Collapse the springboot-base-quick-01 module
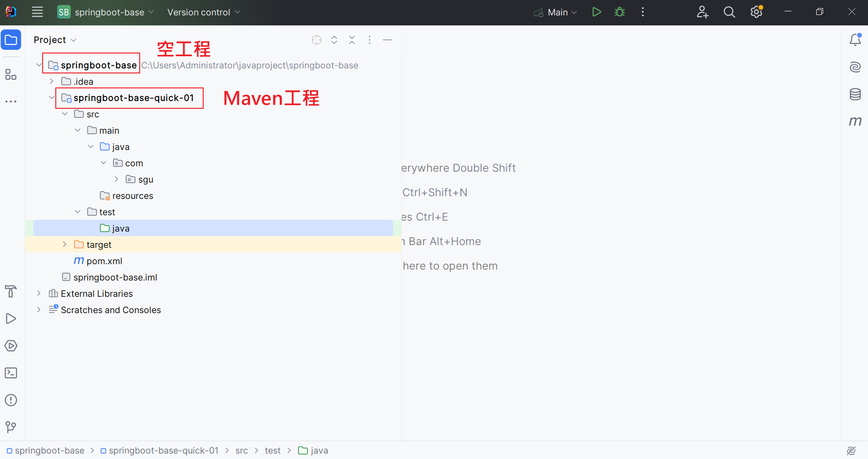Viewport: 868px width, 459px height. pyautogui.click(x=52, y=98)
